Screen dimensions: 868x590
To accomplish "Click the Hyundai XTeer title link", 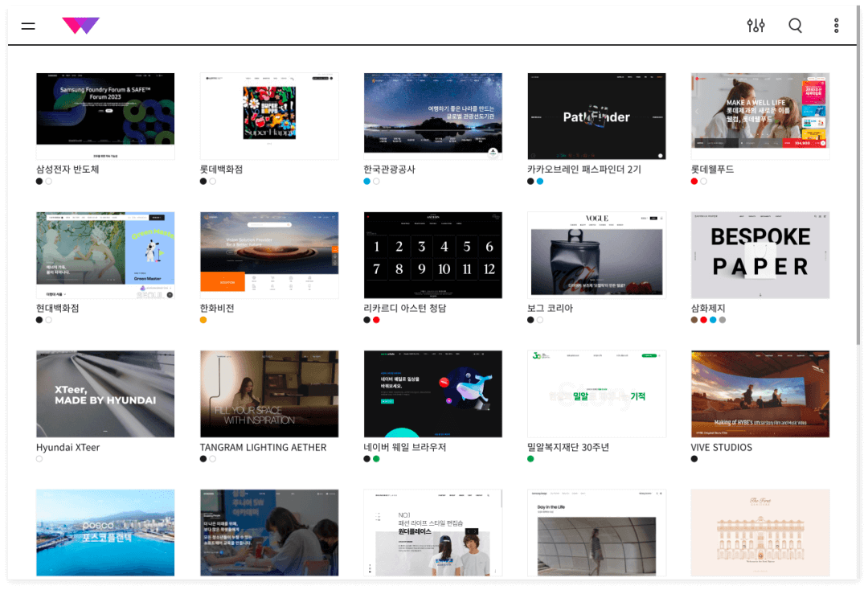I will (68, 447).
